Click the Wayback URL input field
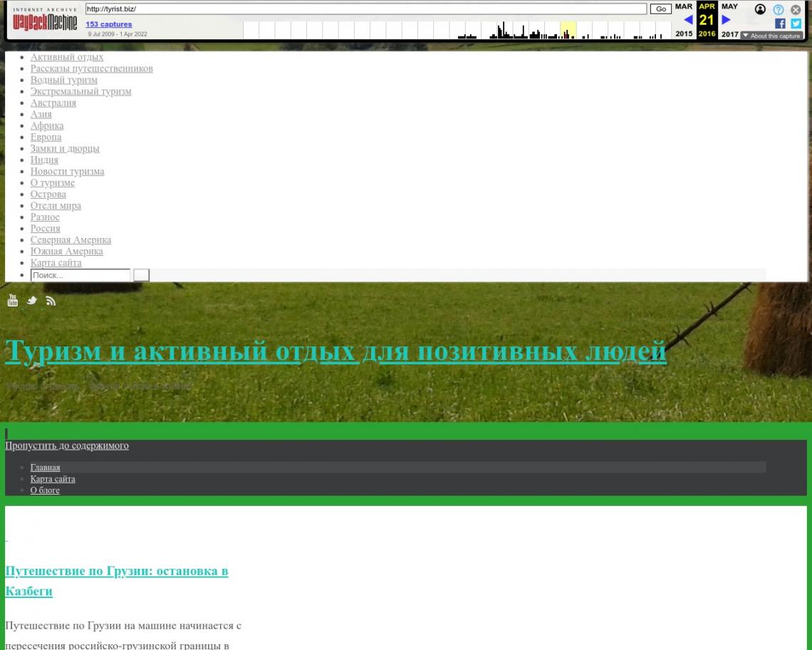812x650 pixels. (x=366, y=9)
